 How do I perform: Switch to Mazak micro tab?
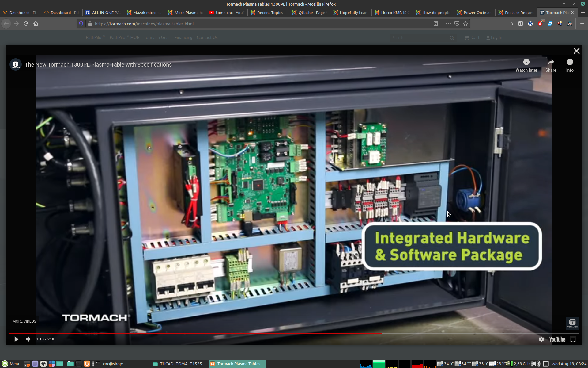tap(144, 13)
